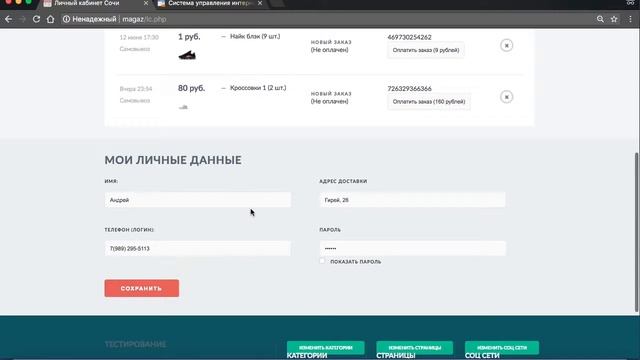Reload the page with refresh icon
The width and height of the screenshot is (640, 360).
36,19
